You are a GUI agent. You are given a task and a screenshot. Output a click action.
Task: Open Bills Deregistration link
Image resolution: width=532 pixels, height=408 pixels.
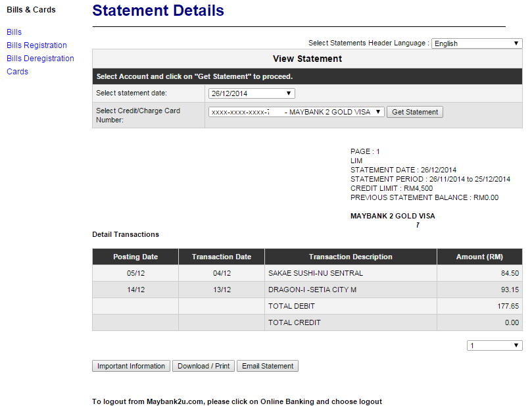point(40,59)
